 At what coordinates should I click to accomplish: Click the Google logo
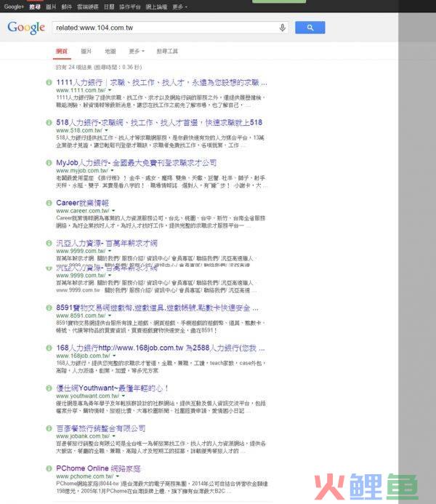pyautogui.click(x=26, y=28)
